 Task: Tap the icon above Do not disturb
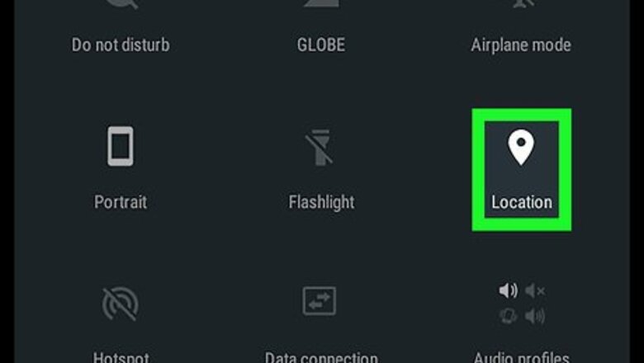[x=121, y=3]
